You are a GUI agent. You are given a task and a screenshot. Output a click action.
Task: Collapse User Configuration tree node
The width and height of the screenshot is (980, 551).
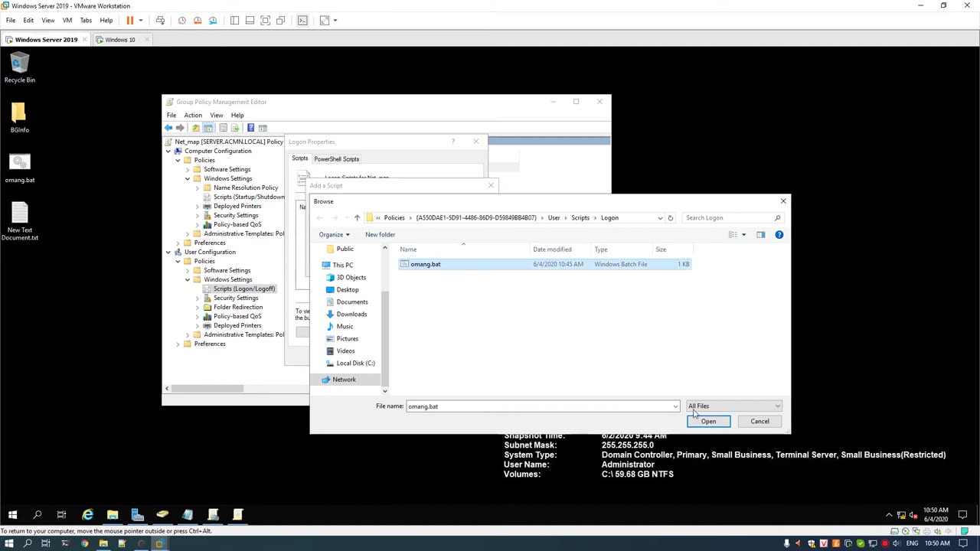(x=168, y=252)
